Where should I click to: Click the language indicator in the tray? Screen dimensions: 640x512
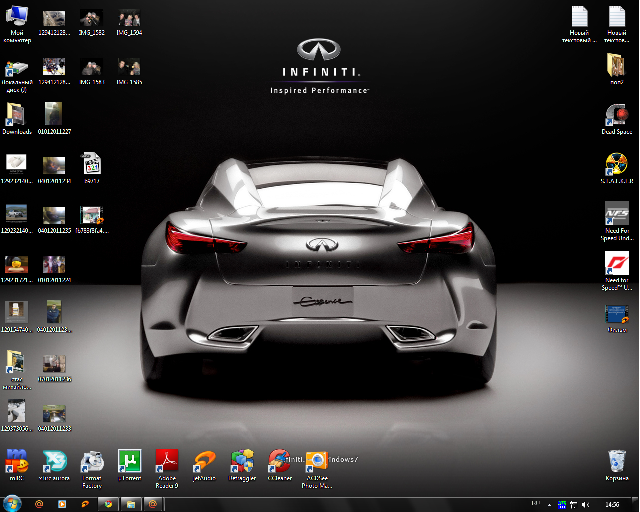point(536,503)
